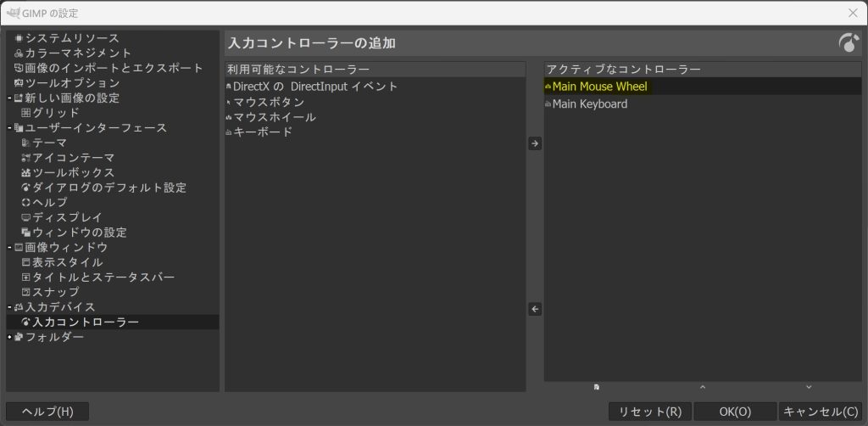
Task: Click the ヘルプ tree entry icon
Action: click(x=26, y=203)
